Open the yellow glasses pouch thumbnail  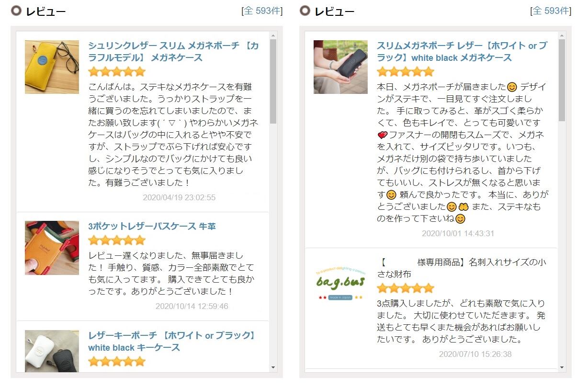[x=52, y=67]
